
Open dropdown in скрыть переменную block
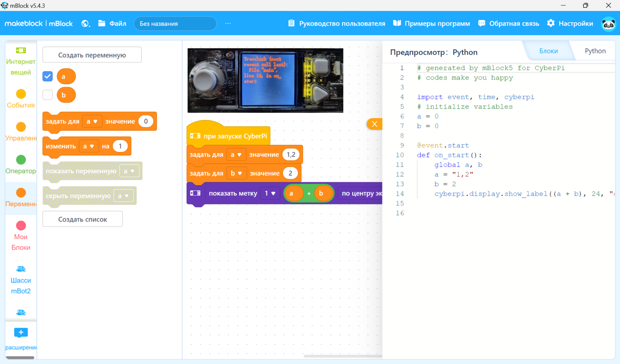[123, 196]
